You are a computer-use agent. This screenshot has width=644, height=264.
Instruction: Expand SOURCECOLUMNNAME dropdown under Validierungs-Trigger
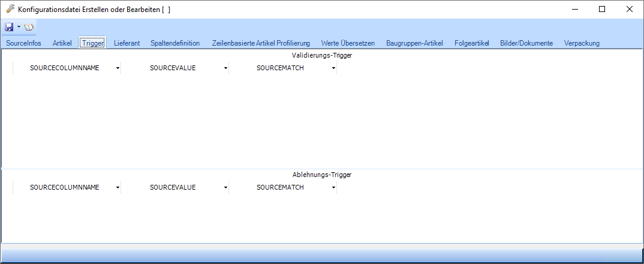coord(118,68)
